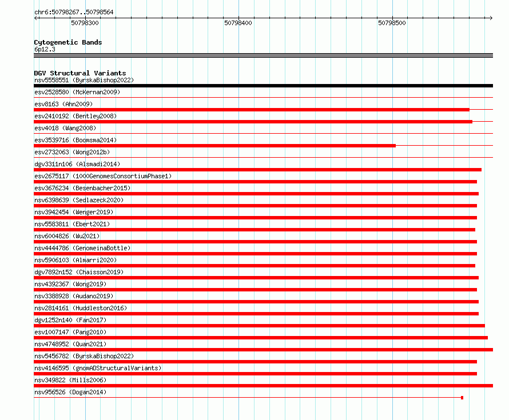This screenshot has width=509, height=420.
Task: Open variant esv3539716 (Boomsma2014)
Action: coord(75,140)
